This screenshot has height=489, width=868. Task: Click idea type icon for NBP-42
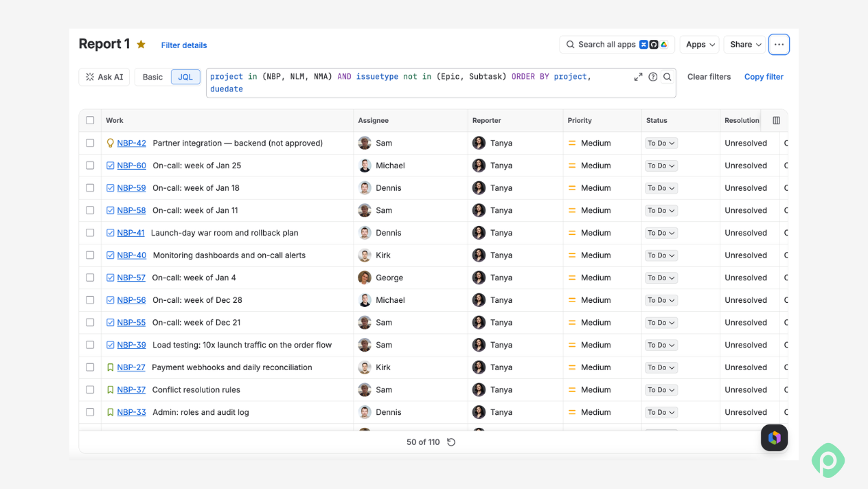click(x=110, y=144)
